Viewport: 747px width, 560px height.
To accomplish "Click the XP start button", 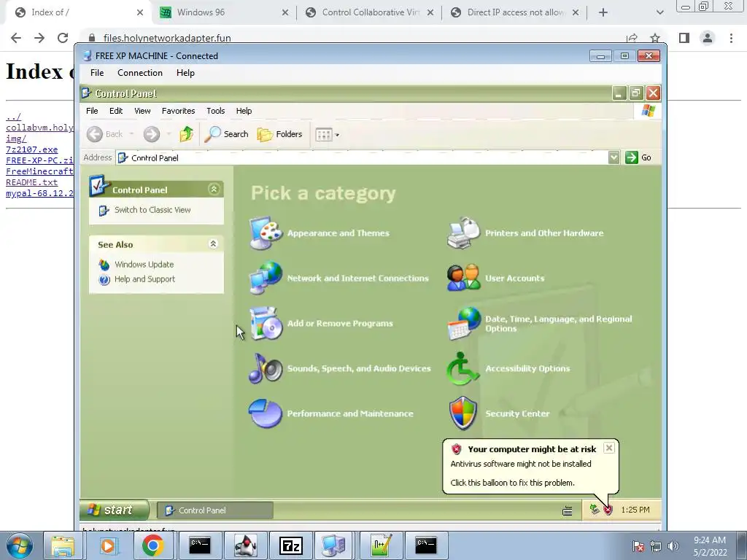I will click(115, 510).
